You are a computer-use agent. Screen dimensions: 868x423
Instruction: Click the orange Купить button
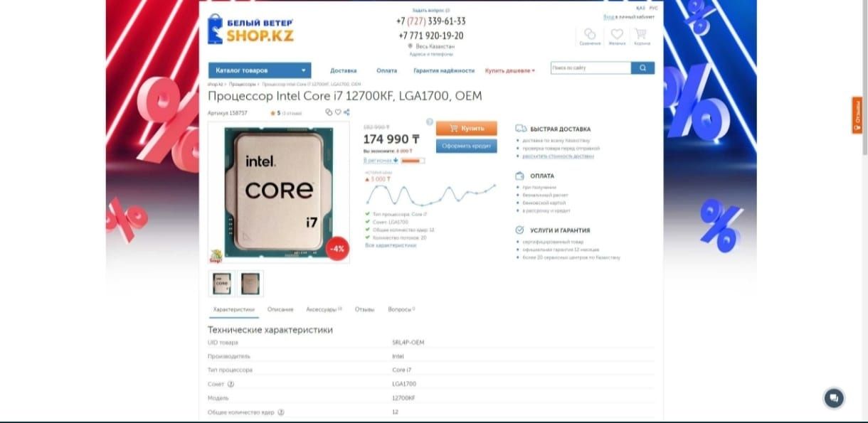coord(467,129)
